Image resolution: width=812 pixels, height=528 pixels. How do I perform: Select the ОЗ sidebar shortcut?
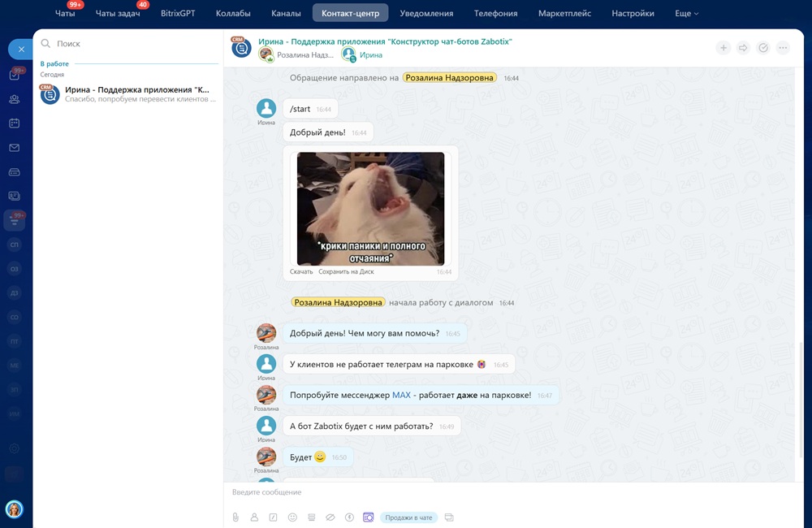pos(15,269)
